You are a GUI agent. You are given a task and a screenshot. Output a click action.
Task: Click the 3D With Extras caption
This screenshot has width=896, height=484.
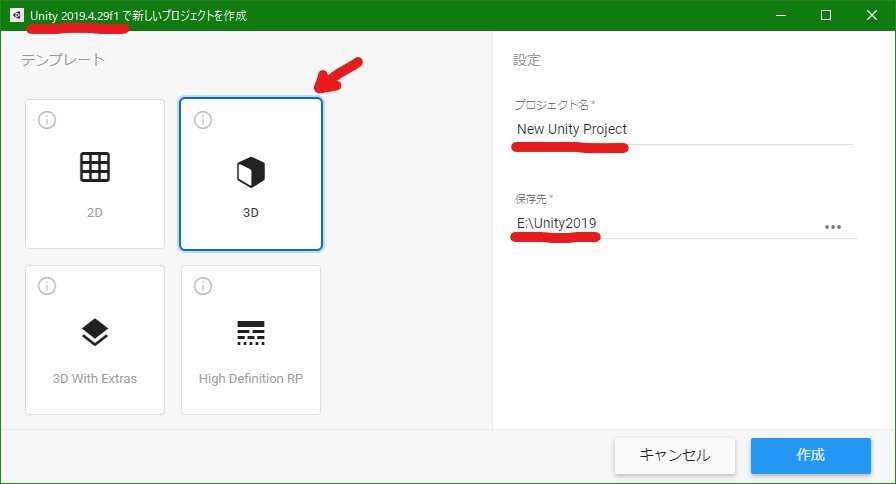pos(95,378)
